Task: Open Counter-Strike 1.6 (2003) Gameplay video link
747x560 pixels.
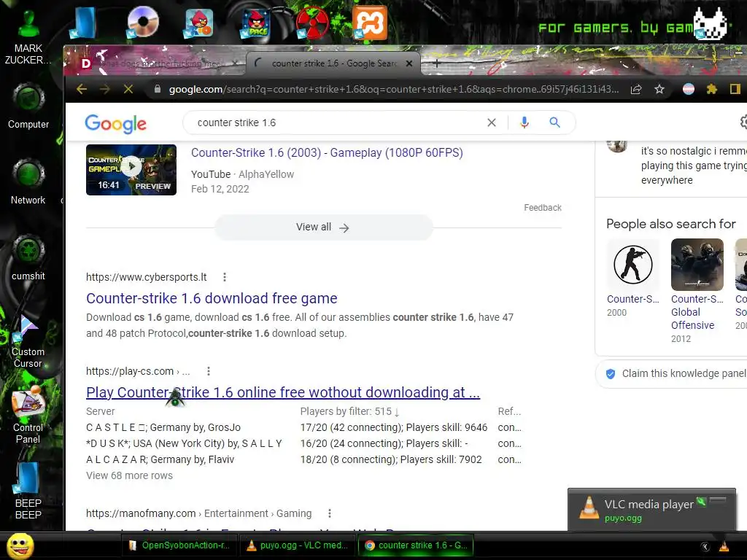Action: [x=327, y=152]
